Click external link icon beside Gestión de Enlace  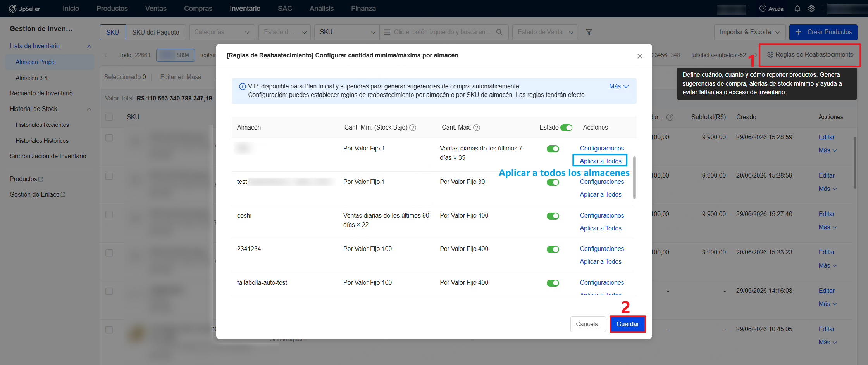pos(64,194)
